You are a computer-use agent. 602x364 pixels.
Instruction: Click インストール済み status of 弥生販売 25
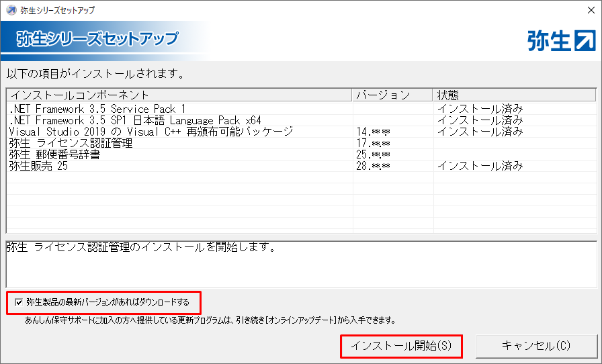click(480, 166)
